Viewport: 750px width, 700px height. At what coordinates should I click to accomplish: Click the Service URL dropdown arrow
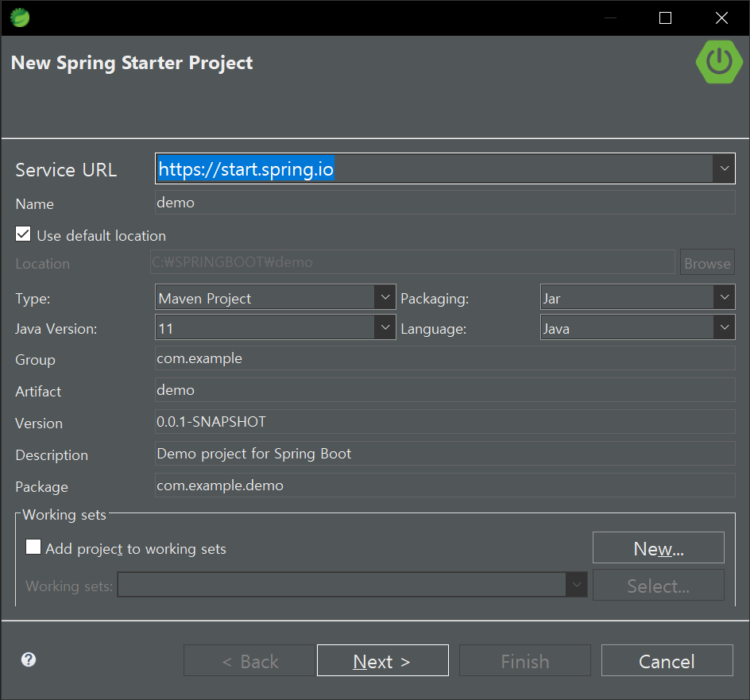tap(724, 168)
